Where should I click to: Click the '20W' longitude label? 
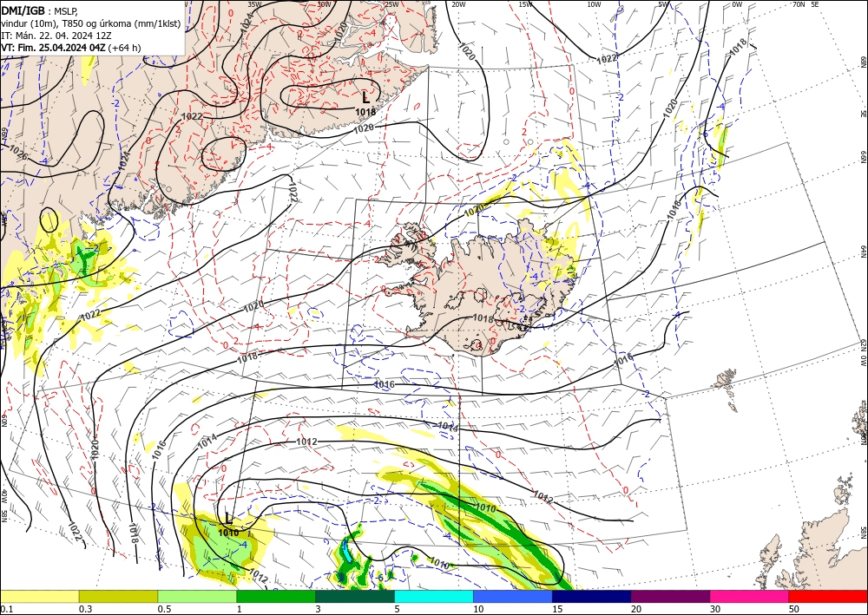click(457, 4)
